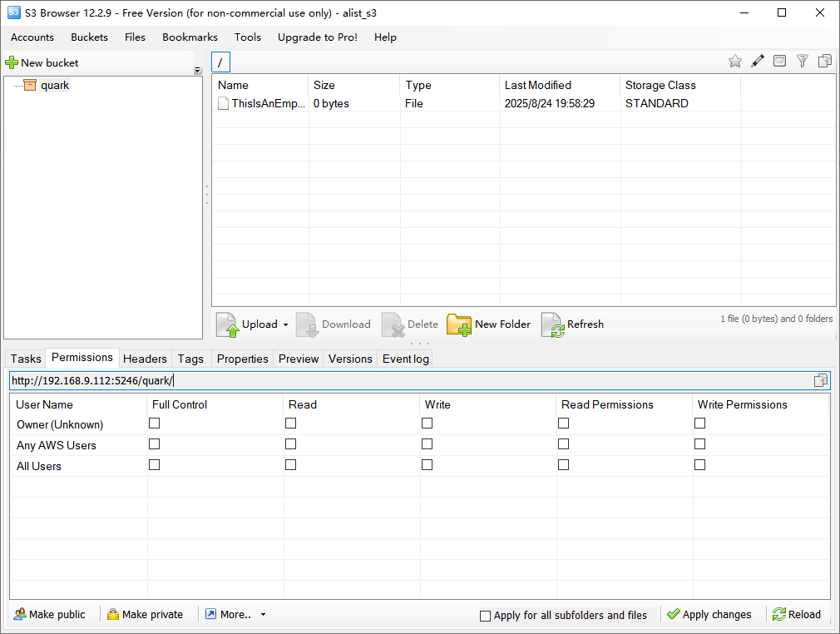Open the Tools menu
The height and width of the screenshot is (634, 840).
point(248,37)
